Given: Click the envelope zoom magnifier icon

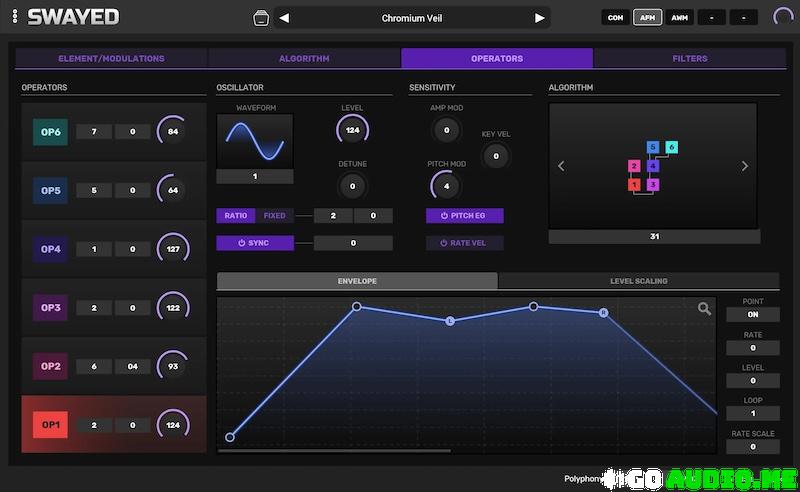Looking at the screenshot, I should point(705,309).
